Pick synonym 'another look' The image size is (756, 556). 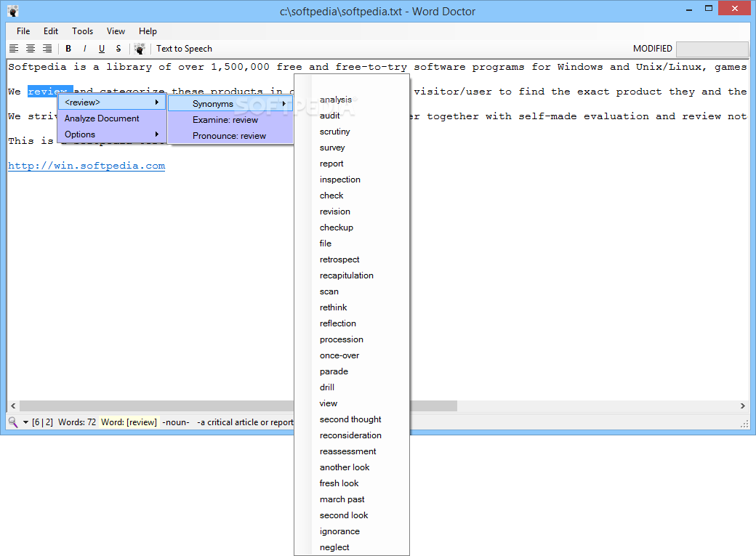[345, 467]
